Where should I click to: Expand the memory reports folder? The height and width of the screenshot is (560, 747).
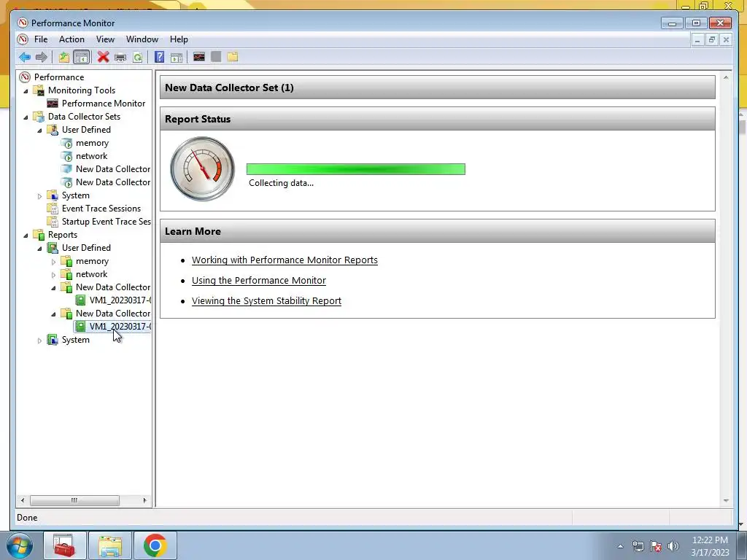53,262
